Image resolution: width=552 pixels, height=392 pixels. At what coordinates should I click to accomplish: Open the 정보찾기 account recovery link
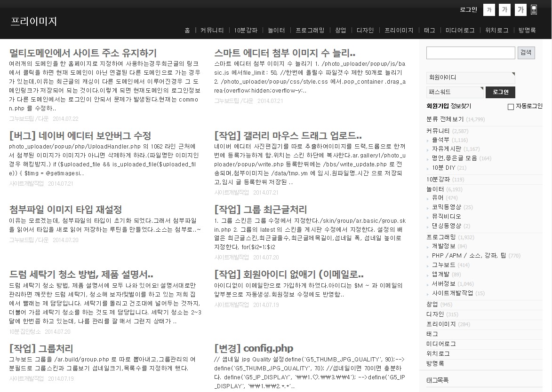coord(461,106)
